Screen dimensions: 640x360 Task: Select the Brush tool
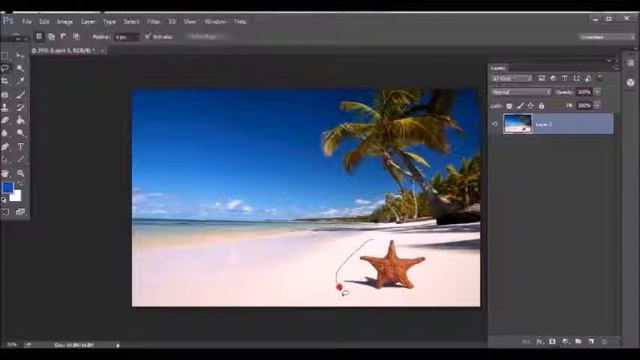(x=20, y=94)
